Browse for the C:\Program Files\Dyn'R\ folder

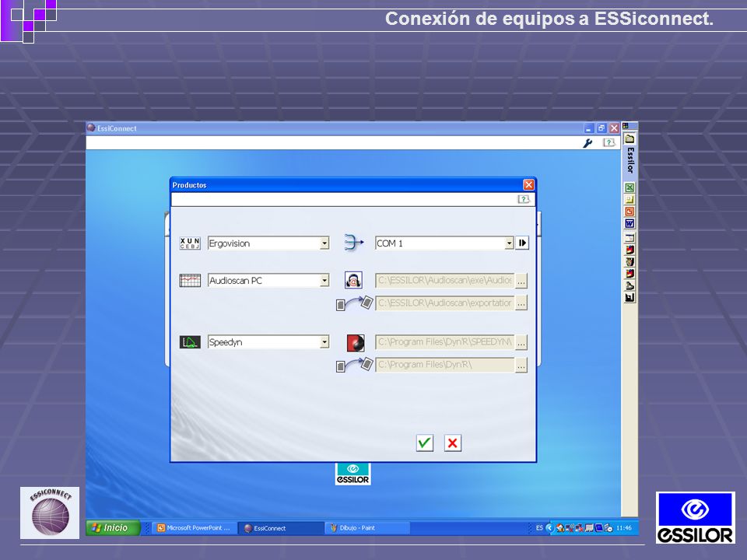click(521, 366)
